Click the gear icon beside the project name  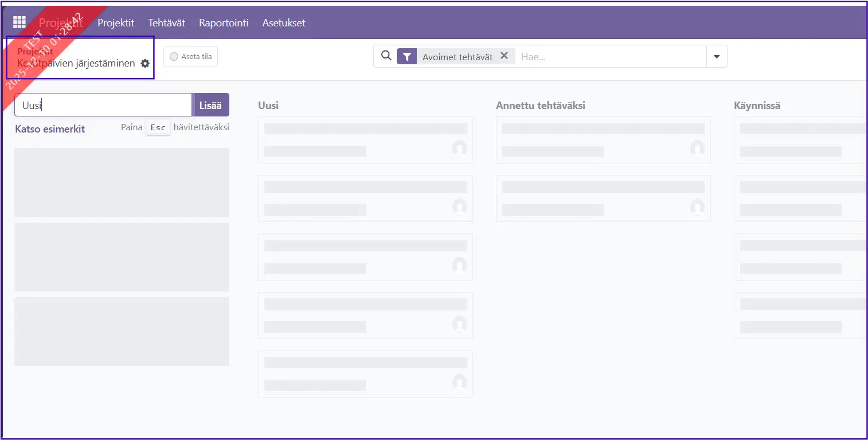[145, 64]
